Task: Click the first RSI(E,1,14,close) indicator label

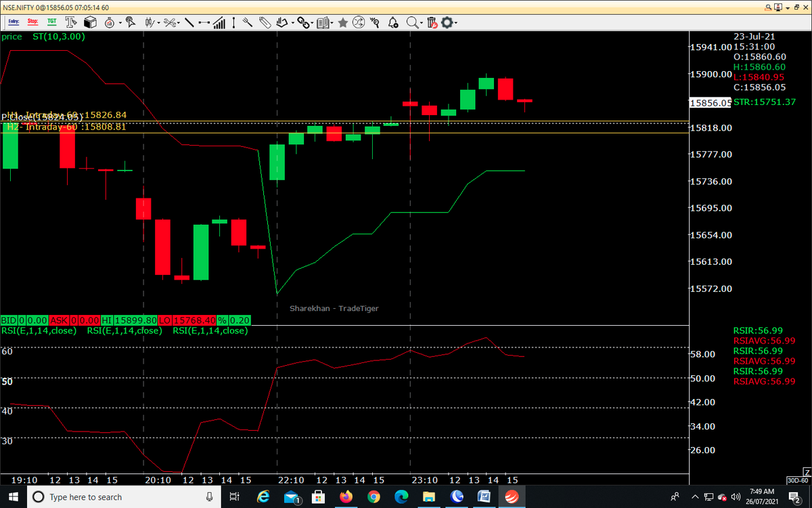Action: pyautogui.click(x=39, y=331)
